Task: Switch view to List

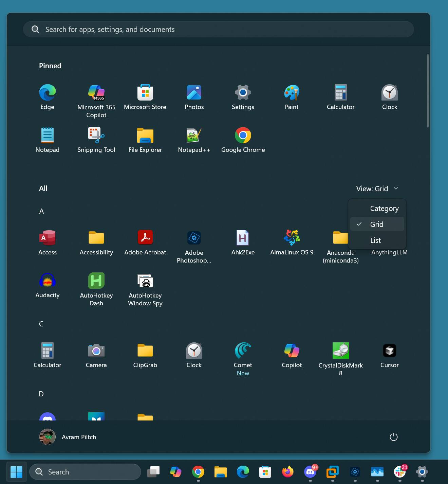Action: pyautogui.click(x=375, y=240)
